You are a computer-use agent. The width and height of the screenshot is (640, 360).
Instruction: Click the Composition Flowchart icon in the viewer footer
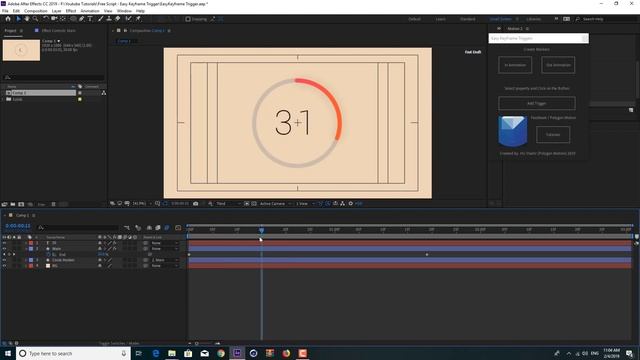click(x=342, y=203)
